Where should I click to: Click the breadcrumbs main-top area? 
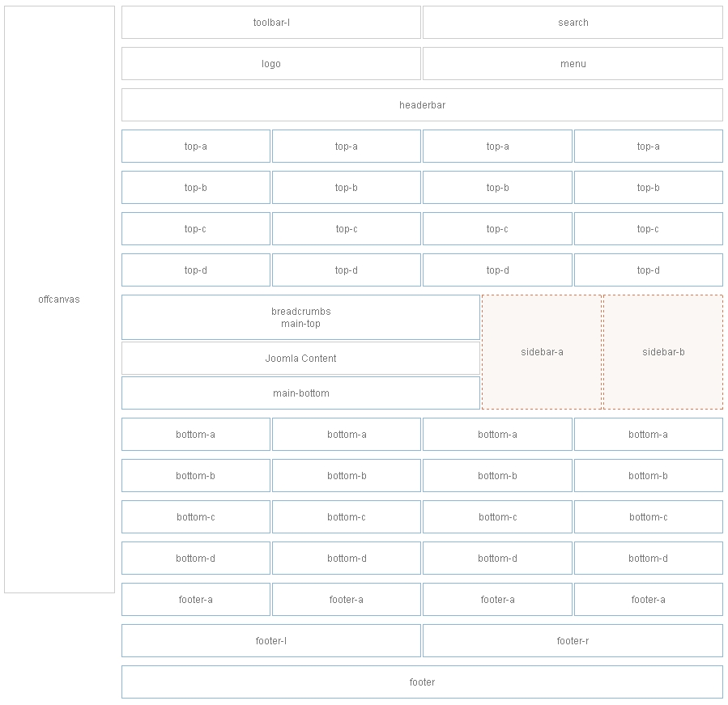click(301, 316)
